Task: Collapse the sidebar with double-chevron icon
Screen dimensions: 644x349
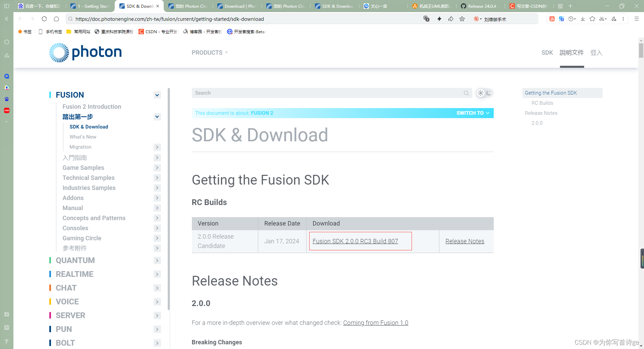Action: click(x=6, y=19)
